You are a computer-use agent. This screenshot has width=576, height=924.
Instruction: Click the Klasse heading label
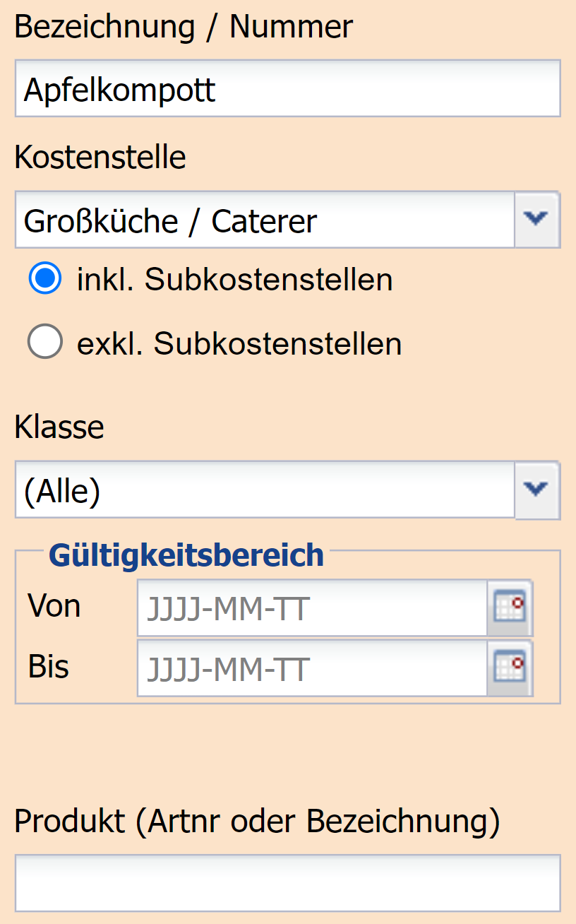pos(59,427)
